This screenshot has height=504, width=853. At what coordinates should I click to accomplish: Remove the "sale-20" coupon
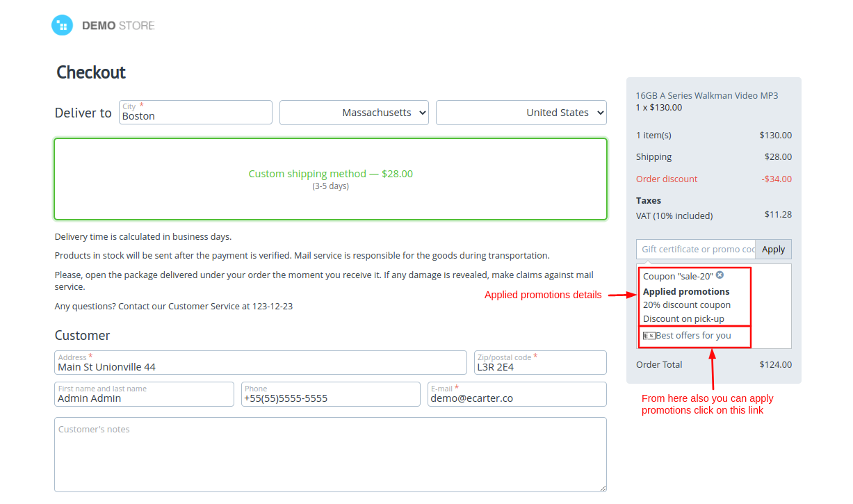tap(720, 275)
